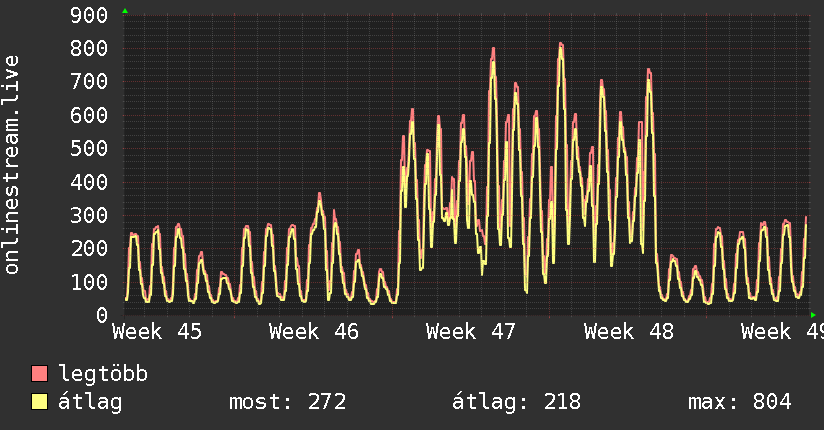Click the átlag legend label beside yellow swatch
Screen dimensions: 824x430
pyautogui.click(x=90, y=402)
